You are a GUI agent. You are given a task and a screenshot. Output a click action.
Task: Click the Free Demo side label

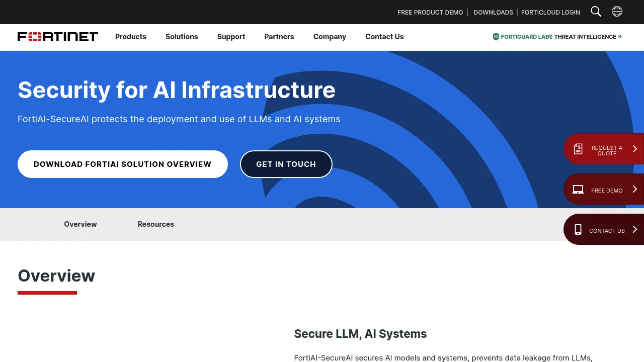click(607, 191)
